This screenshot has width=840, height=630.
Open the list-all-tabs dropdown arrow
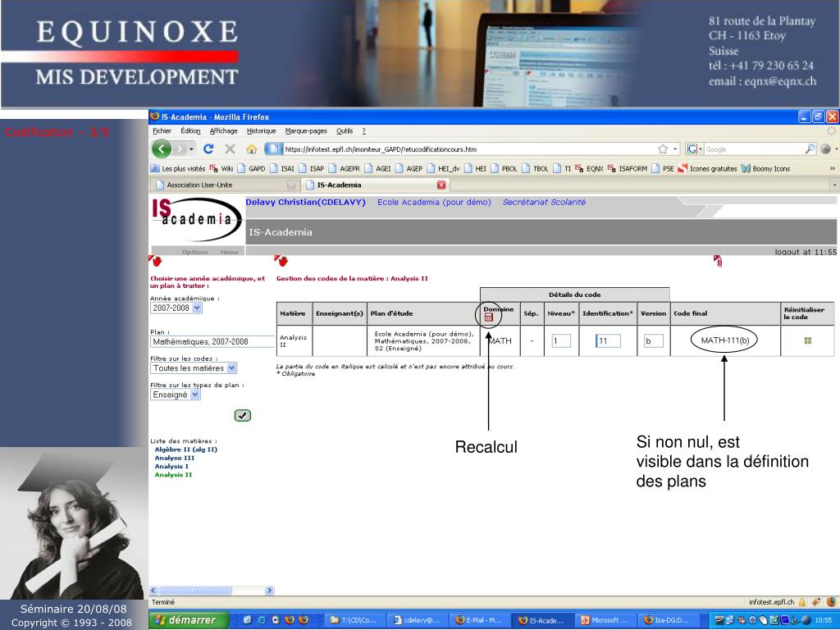pos(834,185)
